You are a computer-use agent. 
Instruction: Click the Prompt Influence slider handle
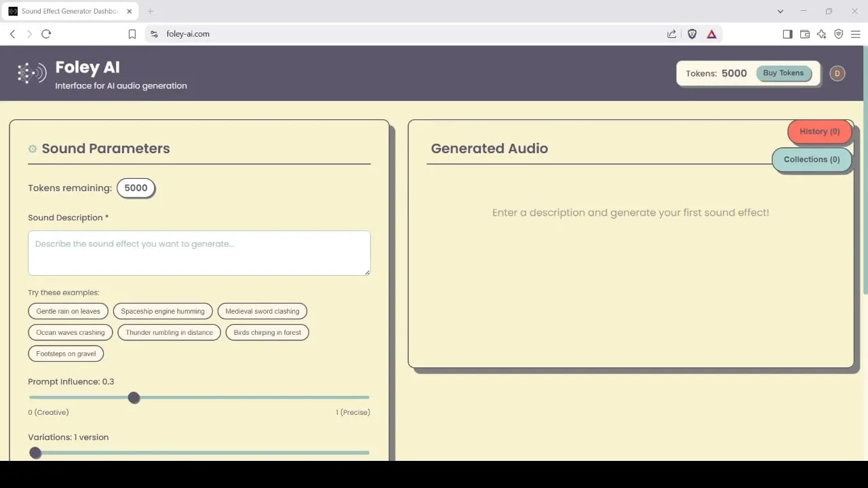coord(134,398)
